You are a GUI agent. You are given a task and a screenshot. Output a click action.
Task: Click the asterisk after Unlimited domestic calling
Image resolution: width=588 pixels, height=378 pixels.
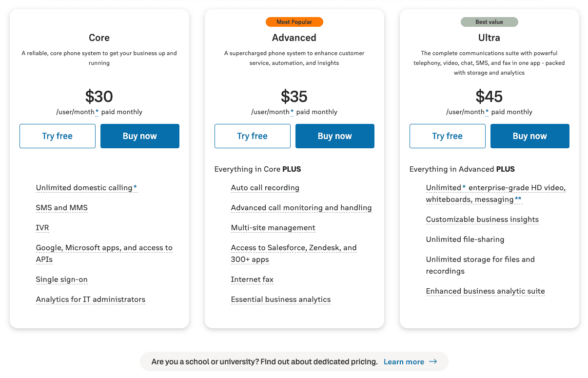coord(135,188)
